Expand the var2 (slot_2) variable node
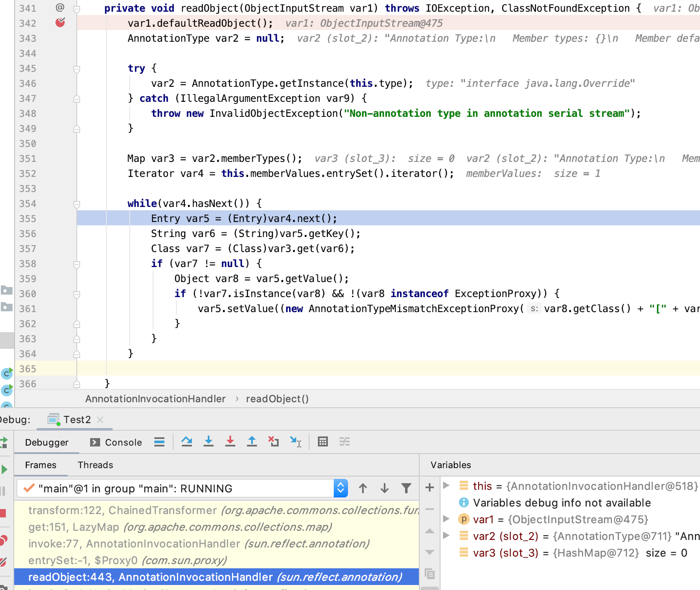700x590 pixels. tap(446, 535)
